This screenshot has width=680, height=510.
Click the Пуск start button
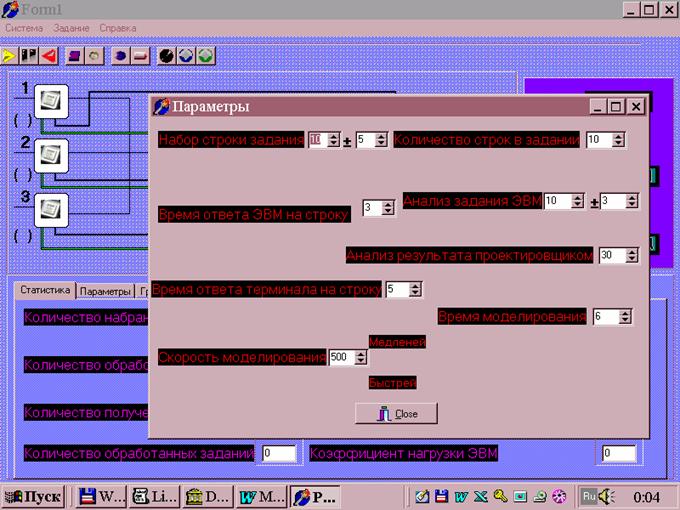[x=33, y=496]
